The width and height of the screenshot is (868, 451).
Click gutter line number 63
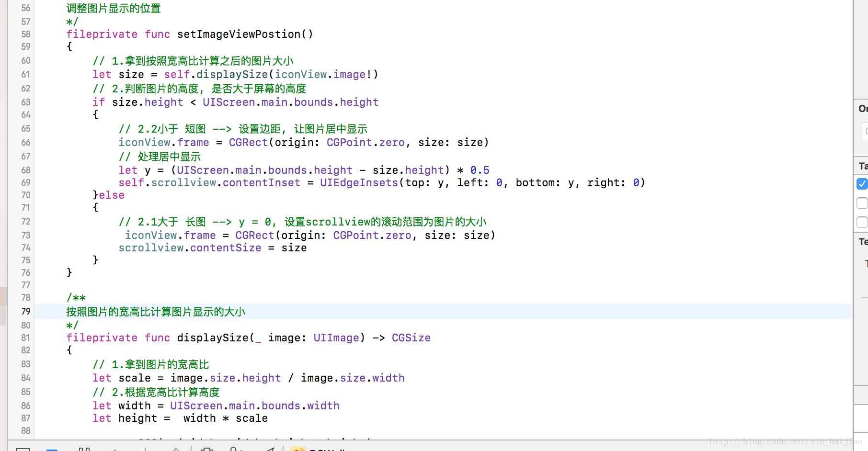26,102
